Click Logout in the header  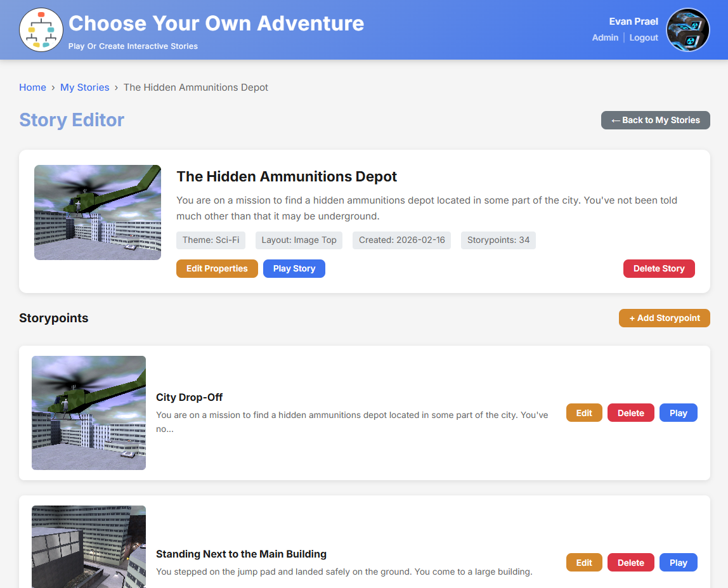[644, 37]
